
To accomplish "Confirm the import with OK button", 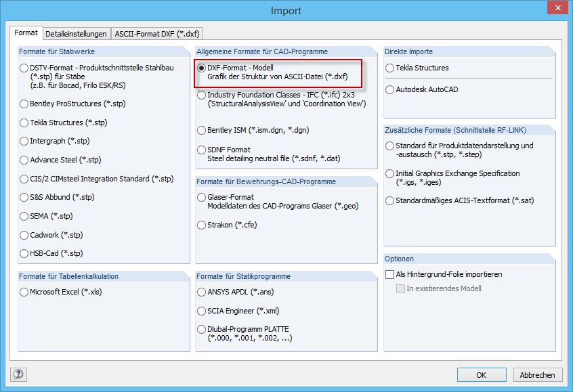I will [481, 374].
